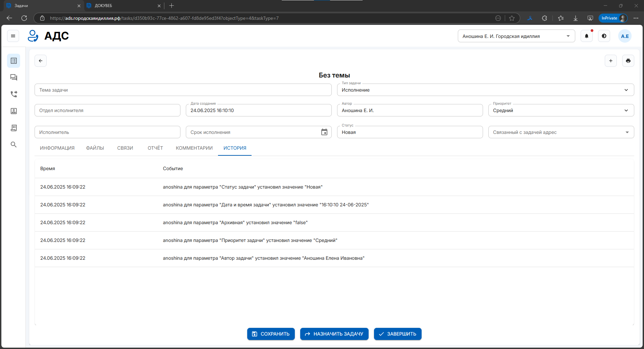The height and width of the screenshot is (349, 644).
Task: Click the Без темы title
Action: (334, 75)
